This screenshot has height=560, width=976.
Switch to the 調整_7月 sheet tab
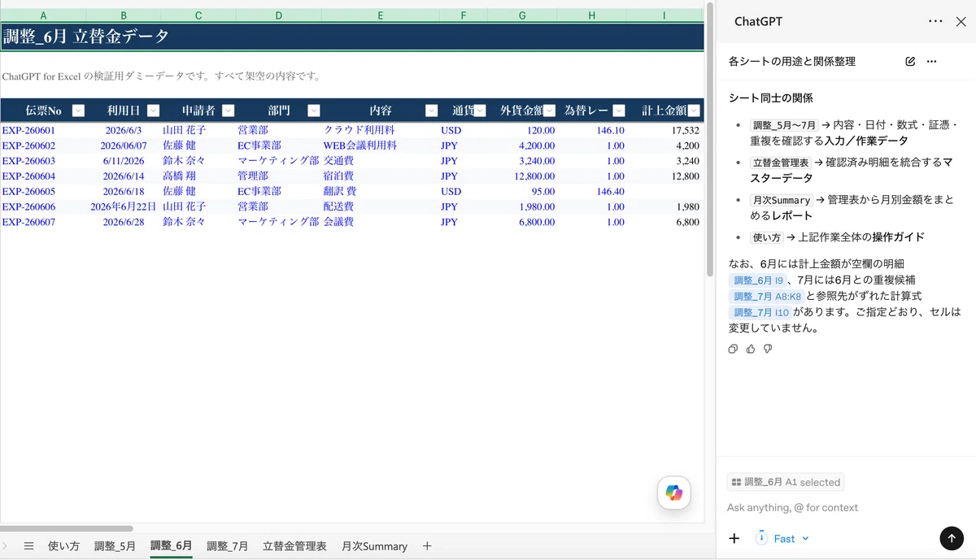(227, 546)
